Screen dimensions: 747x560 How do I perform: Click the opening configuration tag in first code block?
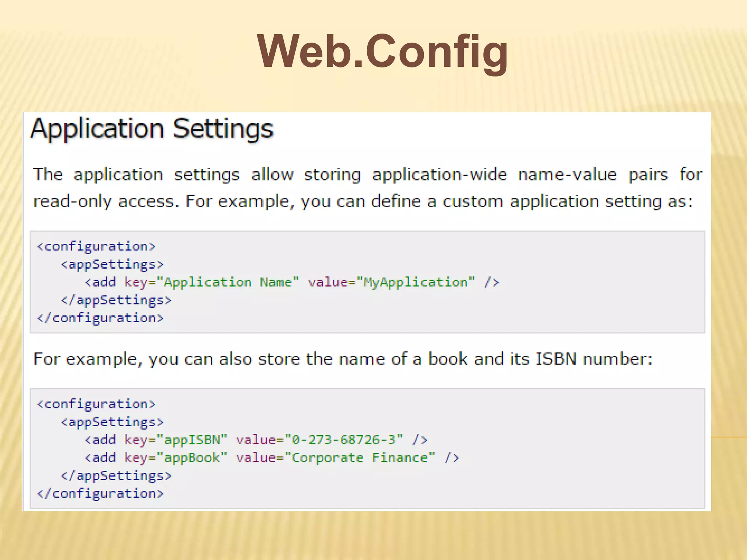[96, 246]
